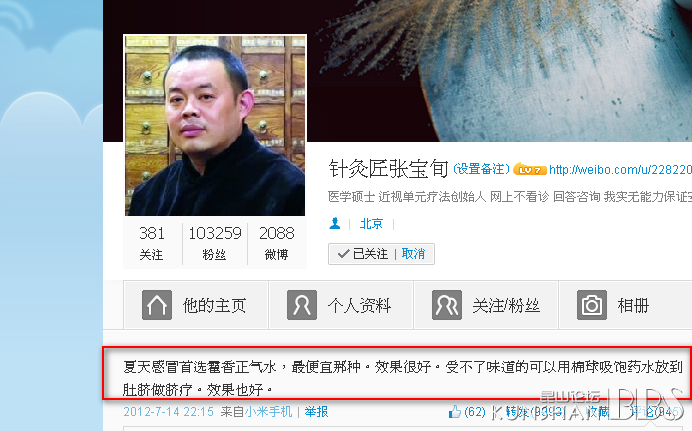Viewport: 692px width, 431px height.
Task: Click the thumbs-up like icon
Action: 455,412
